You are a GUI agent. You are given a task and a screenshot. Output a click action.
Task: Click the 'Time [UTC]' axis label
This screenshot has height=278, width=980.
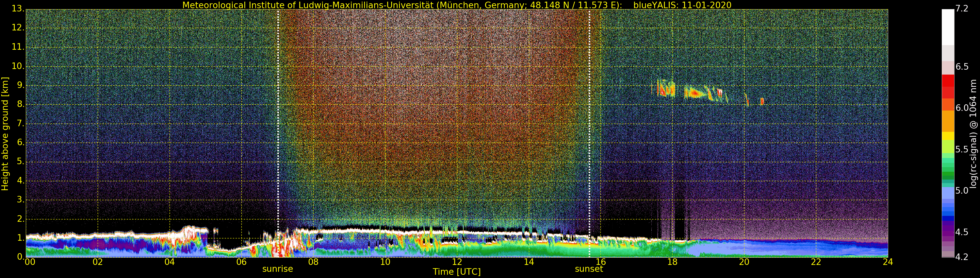[x=457, y=271]
